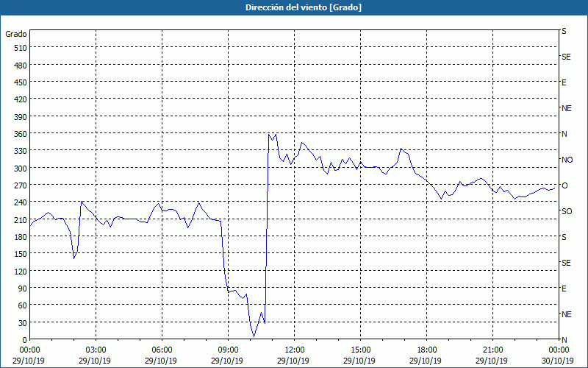Select the 480 value on the degree axis
This screenshot has height=368, width=588.
click(x=21, y=66)
